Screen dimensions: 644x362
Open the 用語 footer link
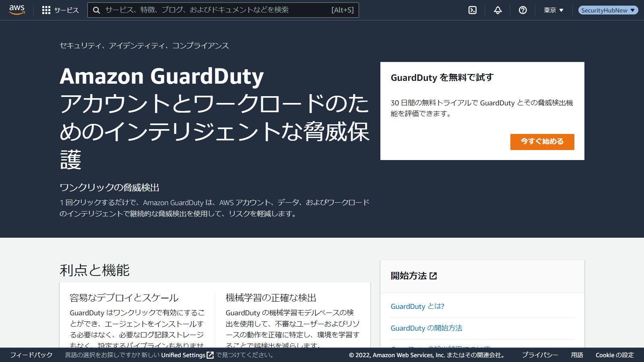(577, 355)
